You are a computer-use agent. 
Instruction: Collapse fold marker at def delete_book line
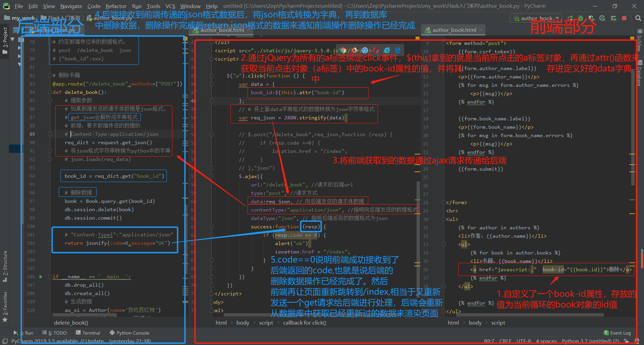coord(50,92)
